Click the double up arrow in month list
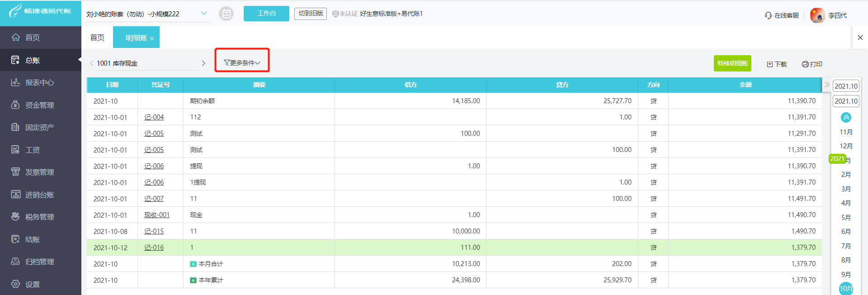This screenshot has height=295, width=868. coord(846,118)
